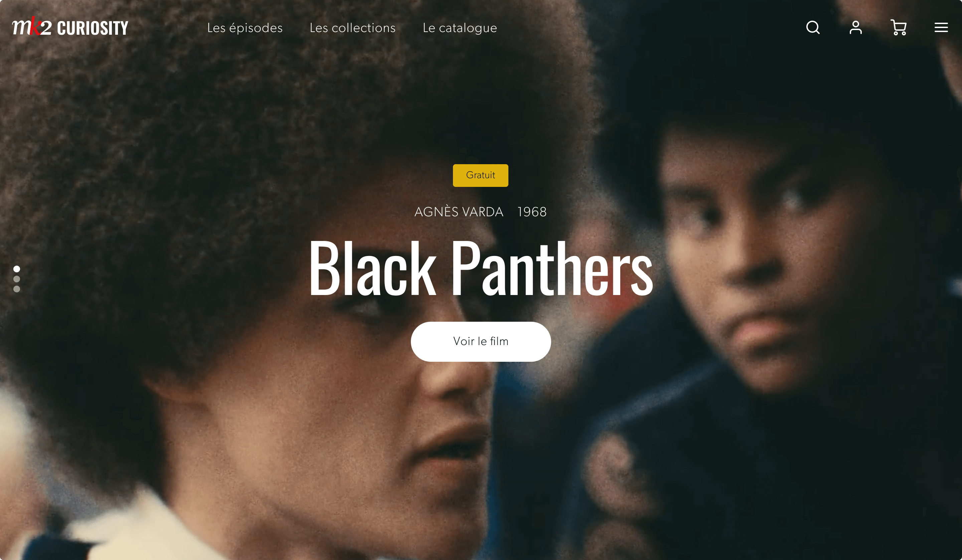Image resolution: width=962 pixels, height=560 pixels.
Task: Go to Les épisodes
Action: click(245, 28)
